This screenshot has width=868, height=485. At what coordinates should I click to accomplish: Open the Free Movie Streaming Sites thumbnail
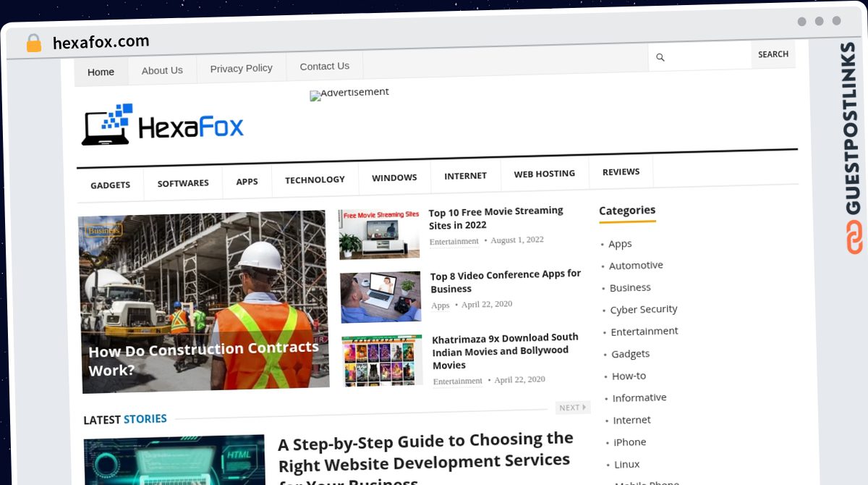(x=380, y=234)
